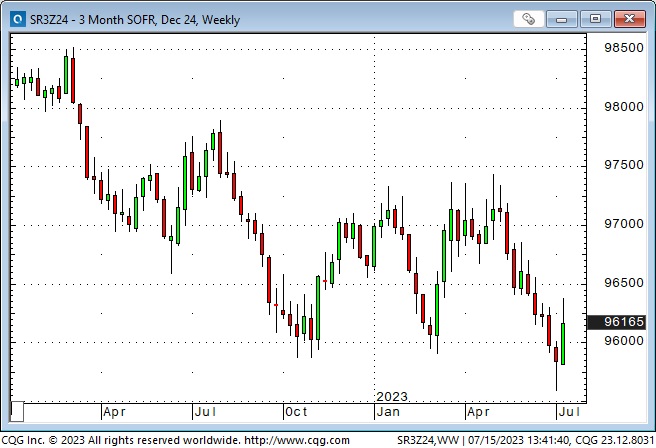Minimize the SR3Z24 chart window
This screenshot has height=448, width=656.
[561, 19]
